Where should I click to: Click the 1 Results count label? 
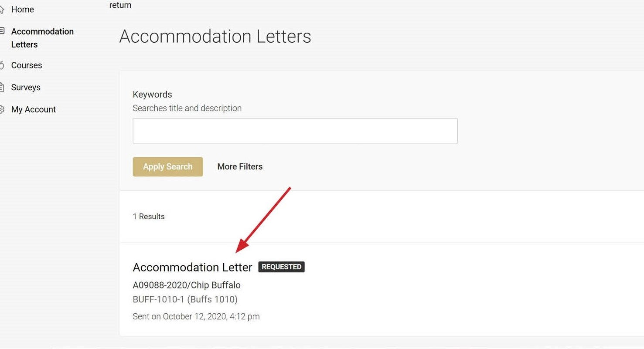149,217
